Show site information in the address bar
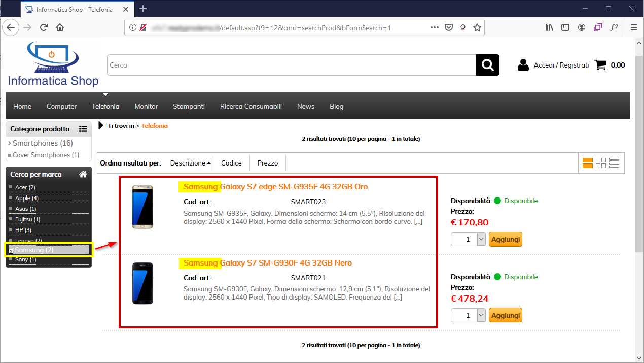 133,27
